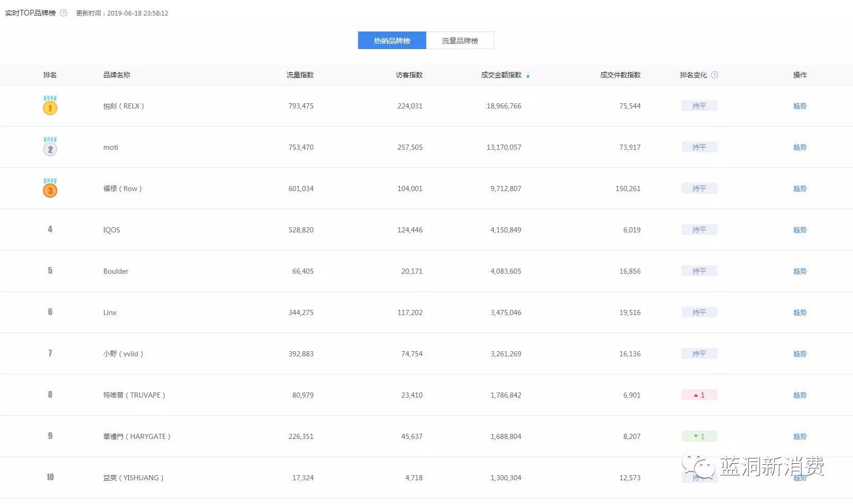Select brand name 華禮門 (HARYGATE)
The height and width of the screenshot is (504, 853).
(x=137, y=436)
